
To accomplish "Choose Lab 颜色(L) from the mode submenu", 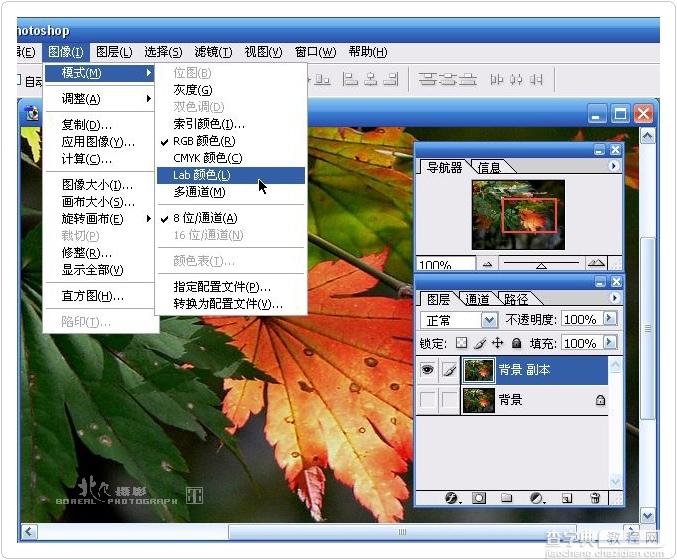I will 231,175.
